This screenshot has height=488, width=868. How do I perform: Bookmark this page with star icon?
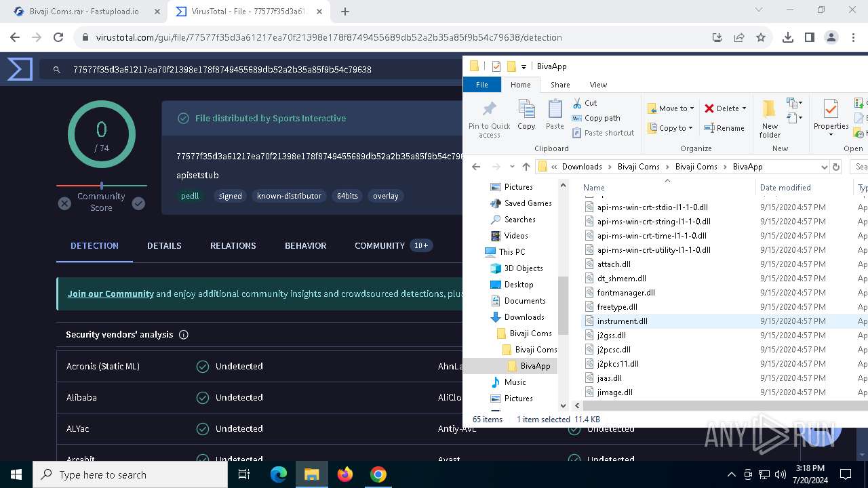761,37
